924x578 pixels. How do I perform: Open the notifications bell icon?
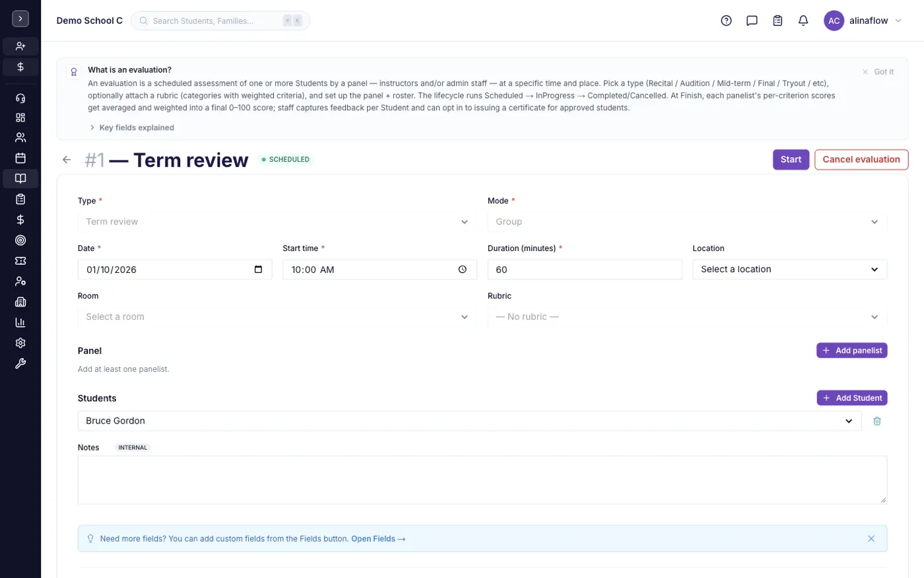coord(803,20)
